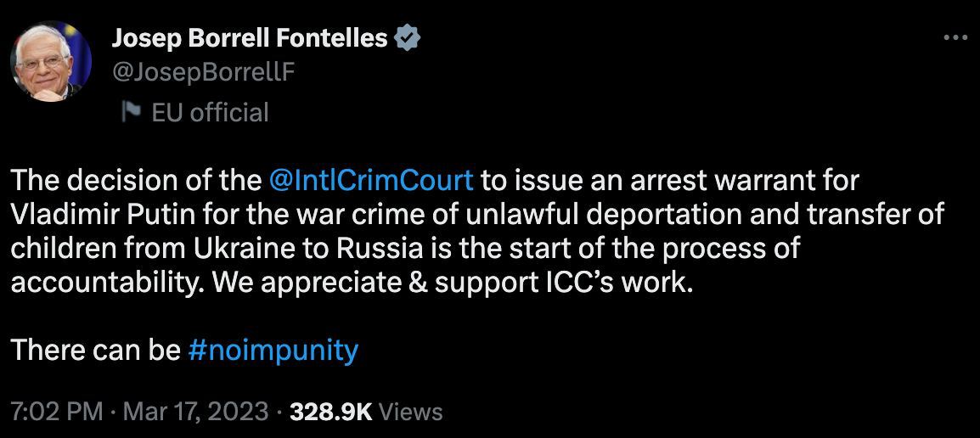This screenshot has height=438, width=980.
Task: Open the @IntlCrimCourt mention
Action: tap(369, 182)
